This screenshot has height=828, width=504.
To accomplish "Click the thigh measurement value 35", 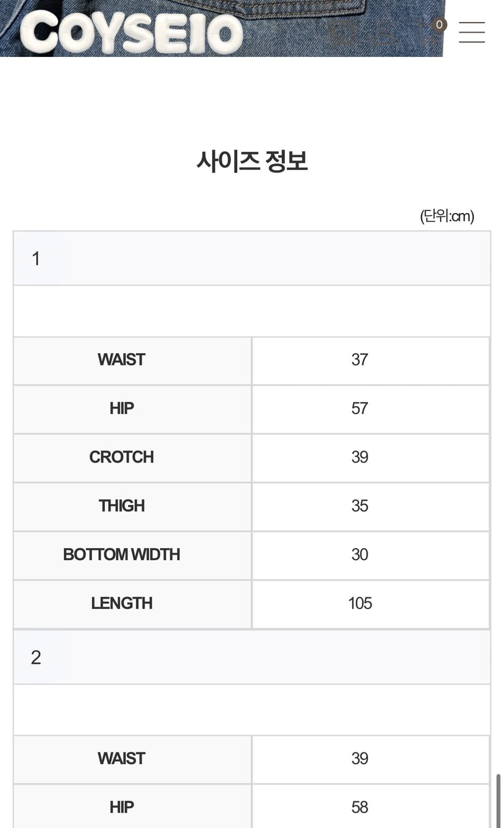I will [x=360, y=506].
